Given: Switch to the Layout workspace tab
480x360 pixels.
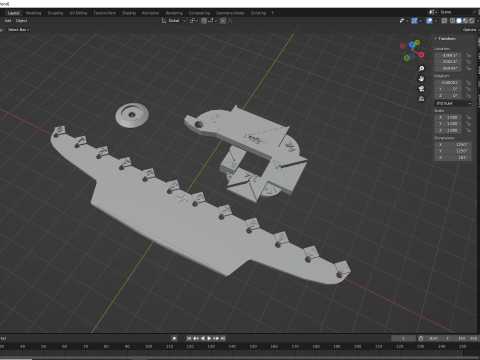Looking at the screenshot, I should [13, 13].
